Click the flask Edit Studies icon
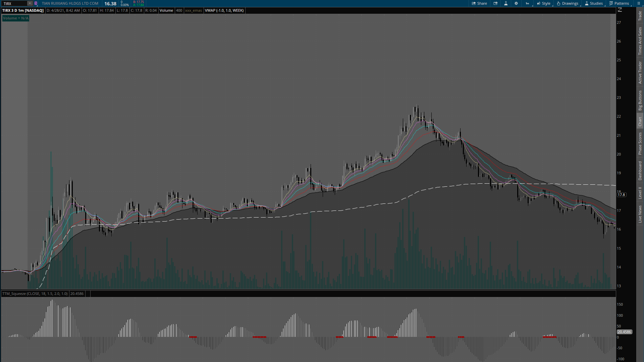The width and height of the screenshot is (644, 362). 506,3
